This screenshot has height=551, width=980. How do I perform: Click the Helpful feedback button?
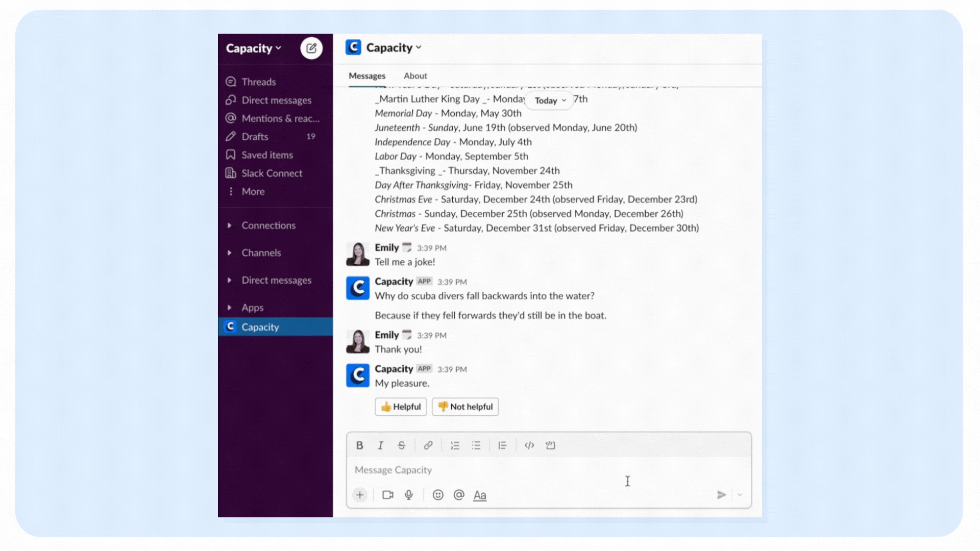401,406
